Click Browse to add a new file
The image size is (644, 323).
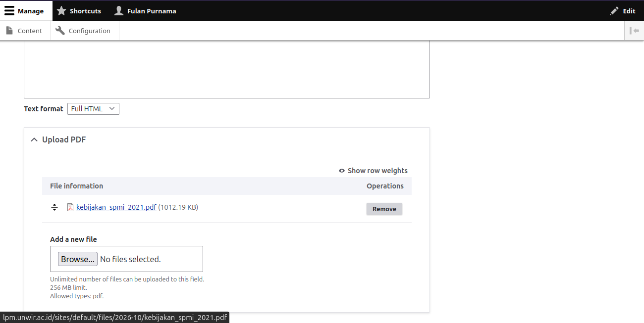point(78,259)
